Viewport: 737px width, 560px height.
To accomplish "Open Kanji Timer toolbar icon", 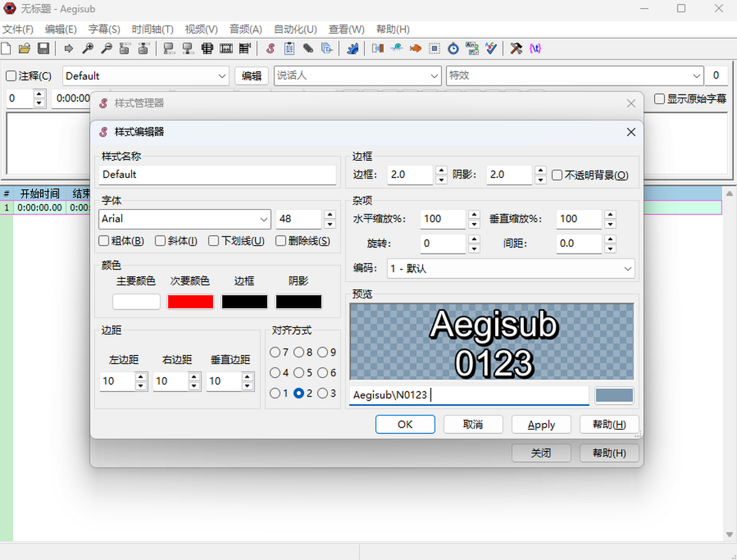I will click(472, 48).
